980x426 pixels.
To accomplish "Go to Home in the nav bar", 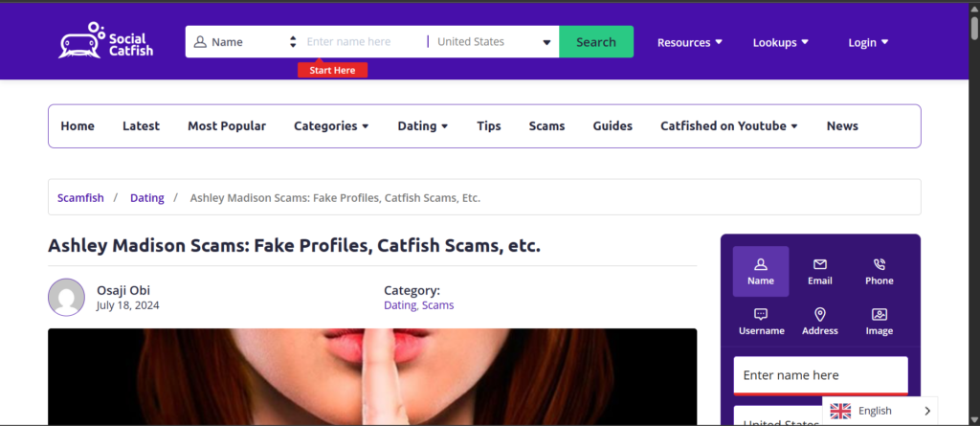I will tap(78, 125).
